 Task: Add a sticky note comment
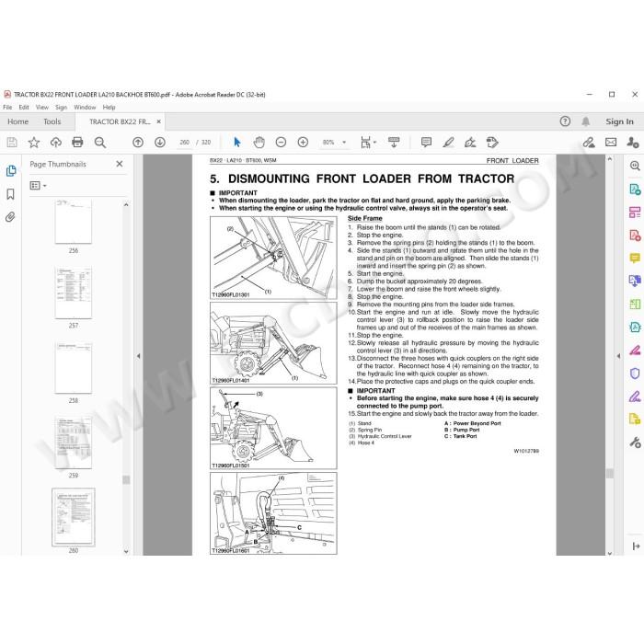point(426,142)
